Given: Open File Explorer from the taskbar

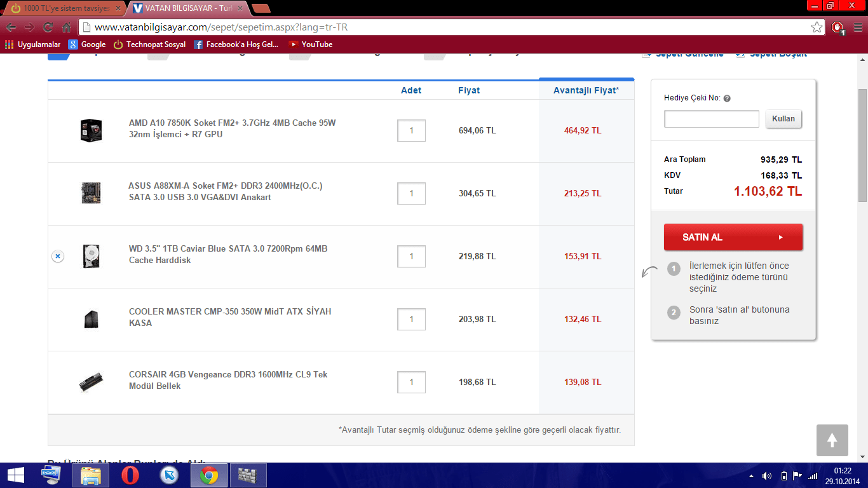Looking at the screenshot, I should pos(91,475).
